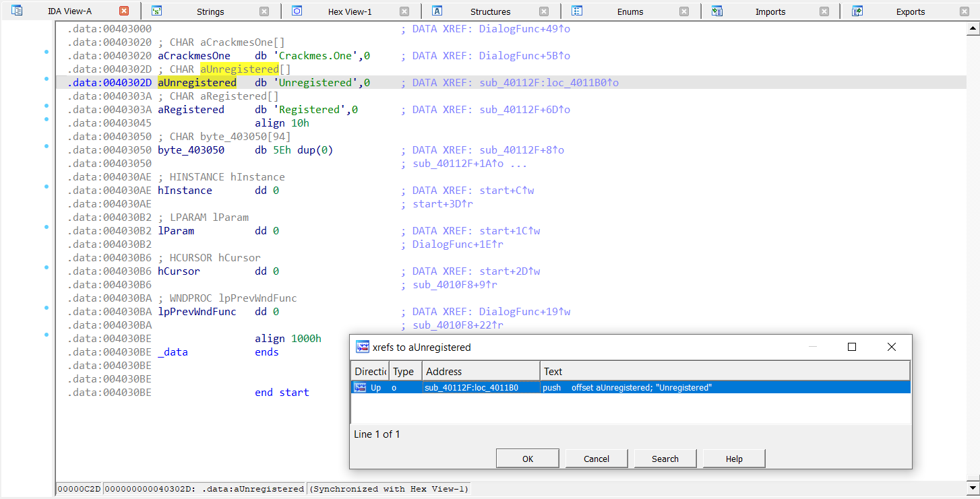Click xref start+3D↑r

(443, 204)
